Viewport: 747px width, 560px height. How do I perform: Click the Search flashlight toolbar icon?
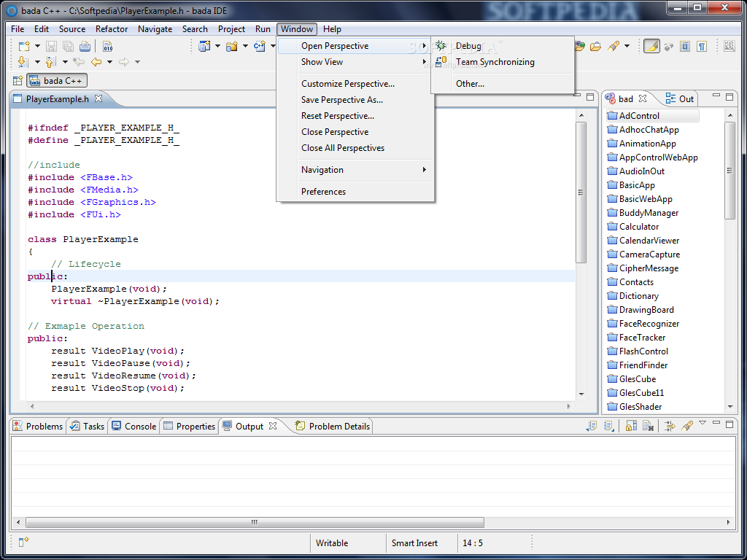614,46
